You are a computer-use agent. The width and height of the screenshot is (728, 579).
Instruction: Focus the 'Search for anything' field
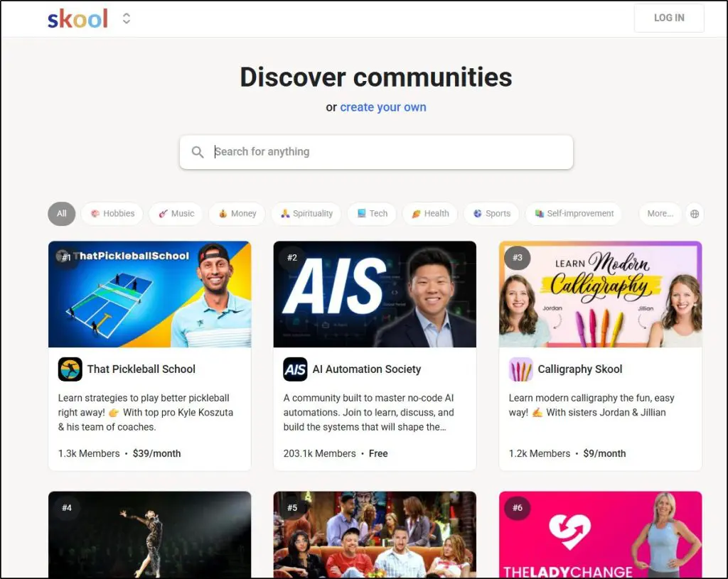tap(384, 152)
